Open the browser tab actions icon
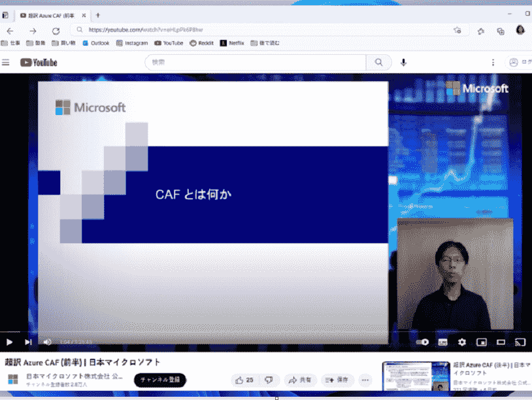This screenshot has height=400, width=532. point(5,15)
